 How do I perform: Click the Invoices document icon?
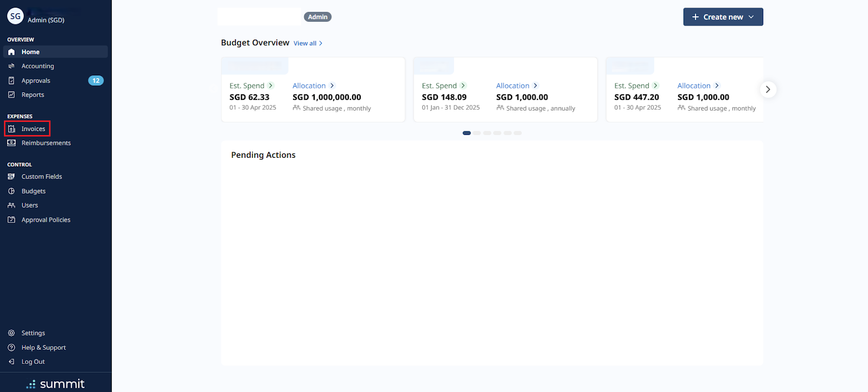click(11, 129)
